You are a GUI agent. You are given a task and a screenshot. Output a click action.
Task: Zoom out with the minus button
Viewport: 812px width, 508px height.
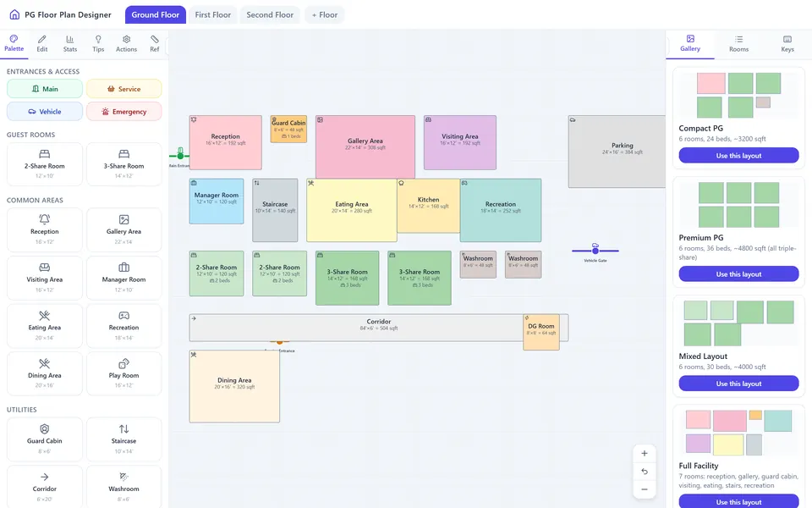pos(645,489)
